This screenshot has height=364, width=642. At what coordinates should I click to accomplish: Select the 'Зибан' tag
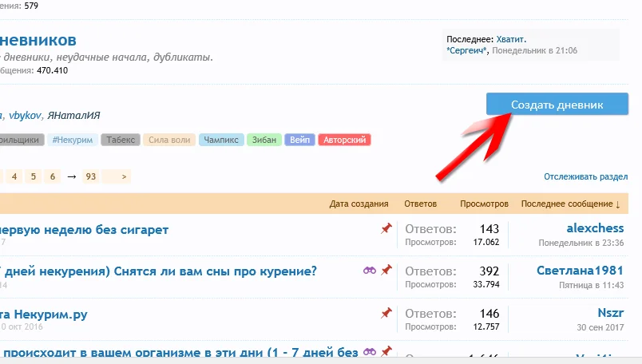tap(264, 140)
